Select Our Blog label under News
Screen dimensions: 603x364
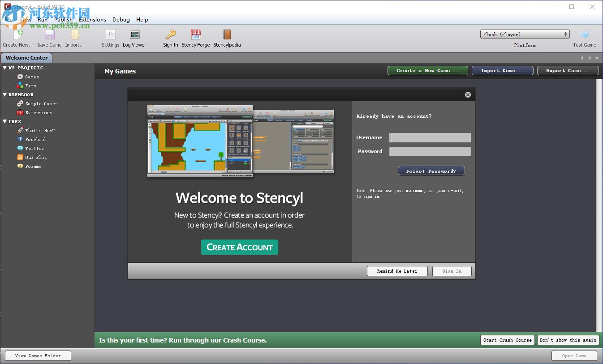[x=36, y=158]
